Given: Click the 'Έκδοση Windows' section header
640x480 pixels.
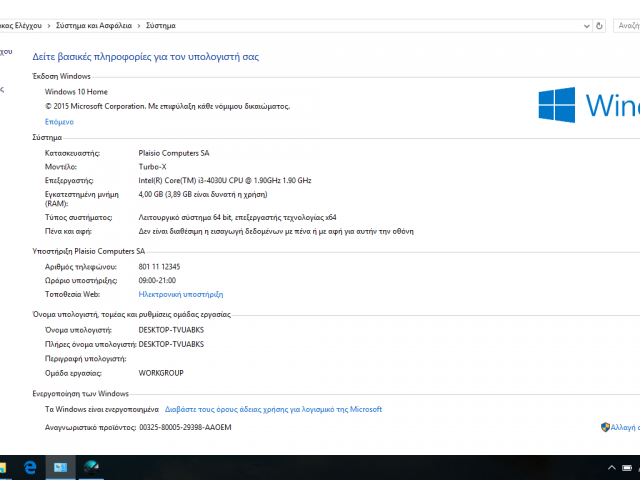Looking at the screenshot, I should point(62,76).
